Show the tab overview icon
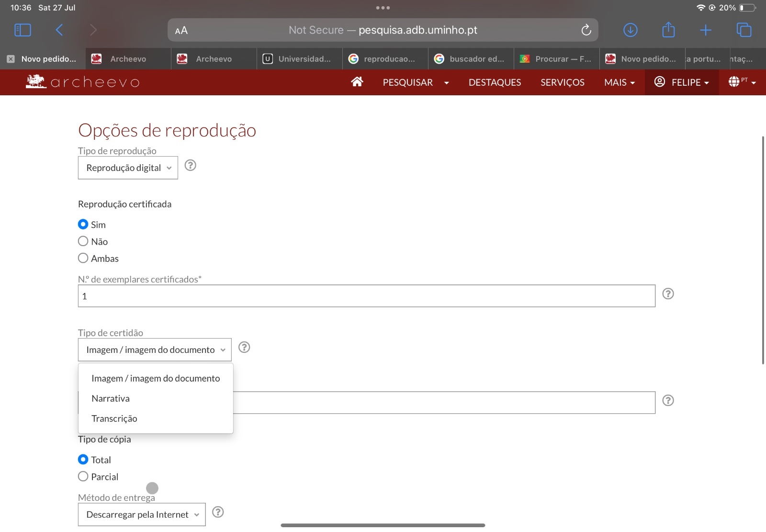The height and width of the screenshot is (532, 766). click(744, 30)
